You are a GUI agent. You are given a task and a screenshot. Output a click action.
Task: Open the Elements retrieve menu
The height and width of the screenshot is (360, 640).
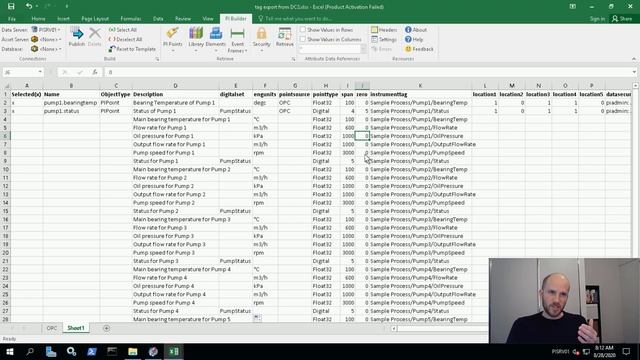[216, 40]
